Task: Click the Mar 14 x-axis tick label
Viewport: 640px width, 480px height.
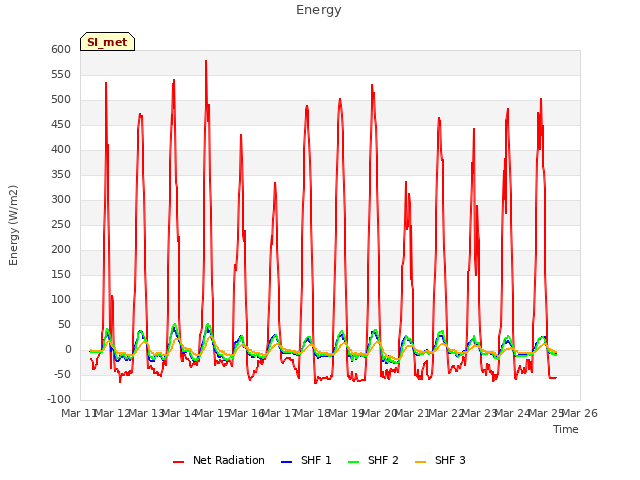Action: (180, 413)
